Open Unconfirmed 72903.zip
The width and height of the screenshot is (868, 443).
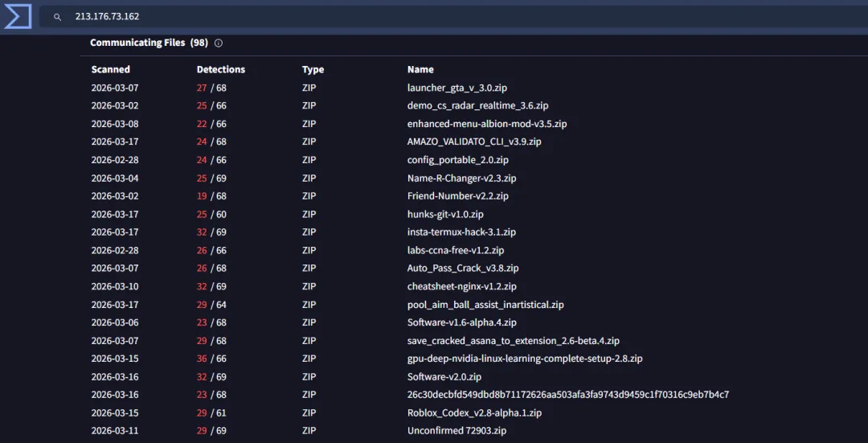[x=457, y=431]
